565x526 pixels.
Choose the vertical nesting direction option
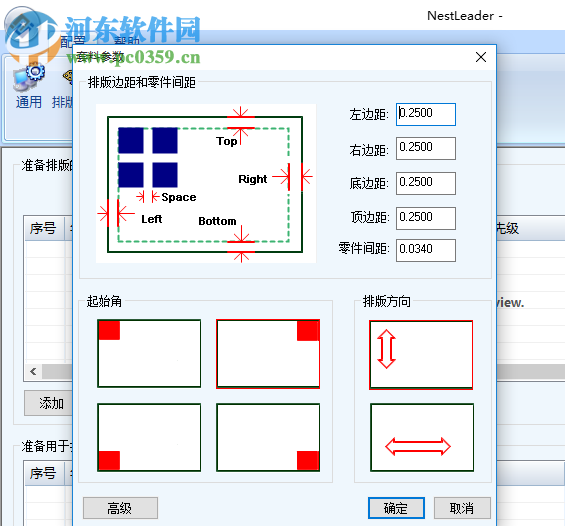[x=421, y=355]
